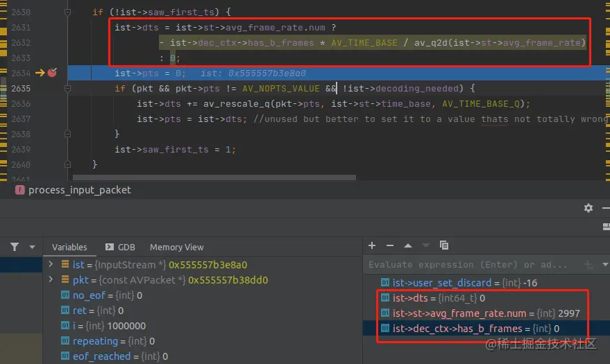Click the av_rescale_q call on line 2636
This screenshot has height=364, width=610.
click(x=237, y=104)
